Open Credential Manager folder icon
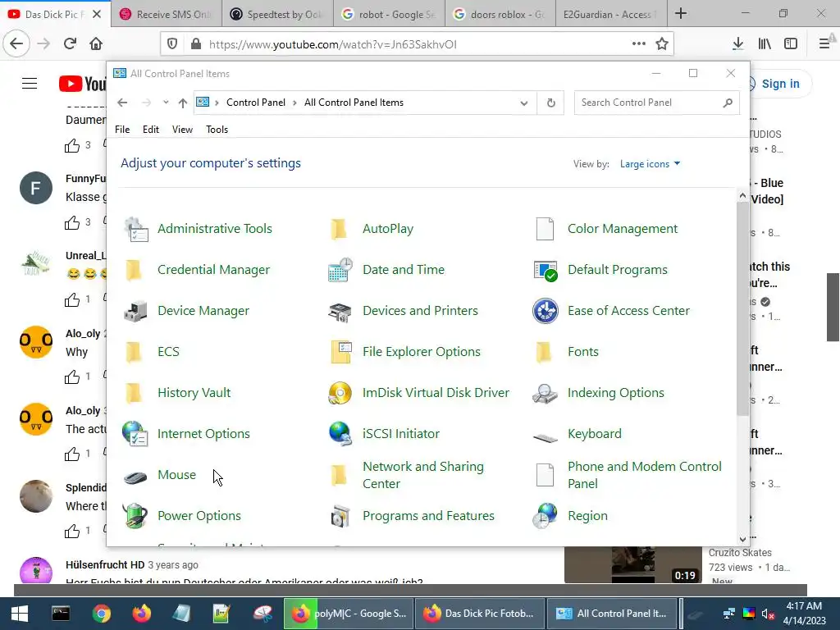The image size is (840, 630). tap(134, 270)
